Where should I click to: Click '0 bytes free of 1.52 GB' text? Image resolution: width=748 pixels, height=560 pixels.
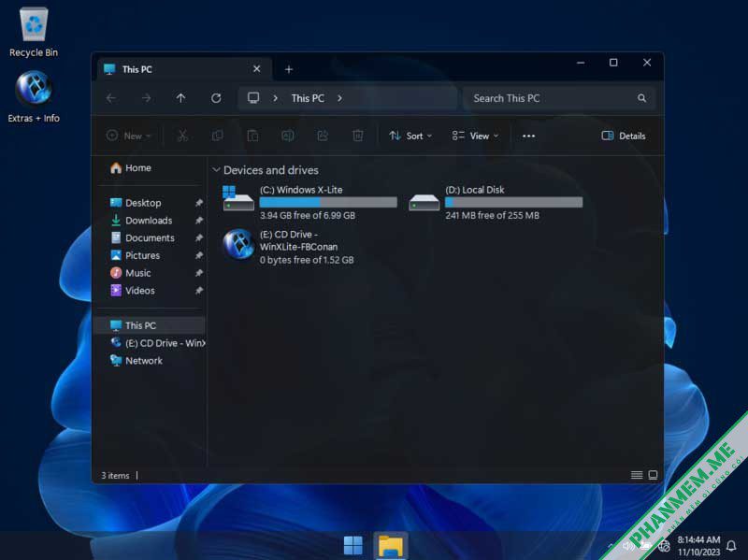[307, 260]
